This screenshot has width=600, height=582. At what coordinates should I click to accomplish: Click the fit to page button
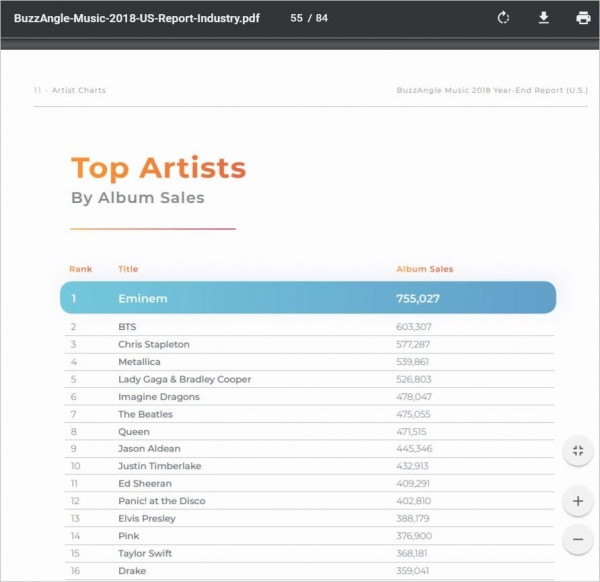(x=577, y=451)
